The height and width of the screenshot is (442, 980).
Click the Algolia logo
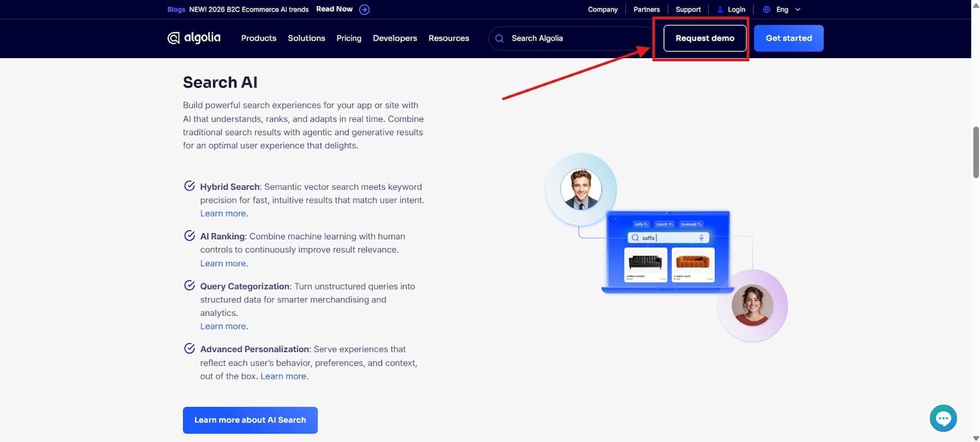(x=194, y=38)
